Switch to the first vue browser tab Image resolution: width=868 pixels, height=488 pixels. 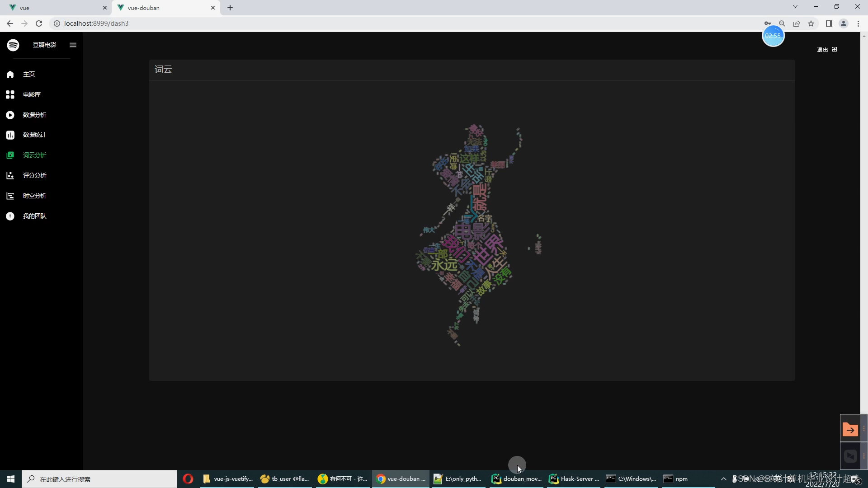pyautogui.click(x=54, y=8)
